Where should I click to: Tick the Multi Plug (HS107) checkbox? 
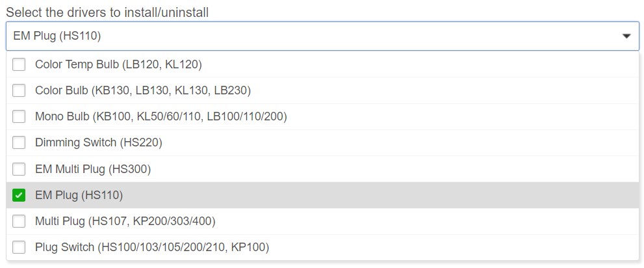click(19, 221)
